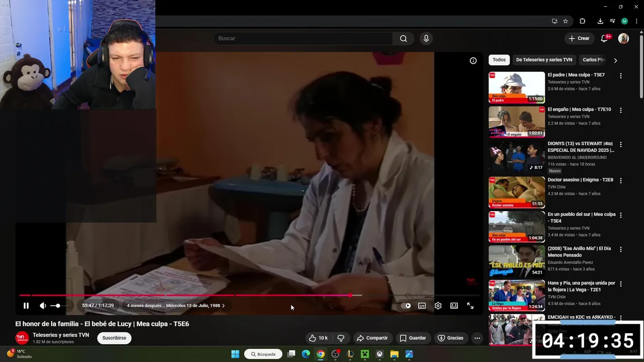The image size is (644, 362).
Task: Open Chrome three-dot menu
Action: 636,21
